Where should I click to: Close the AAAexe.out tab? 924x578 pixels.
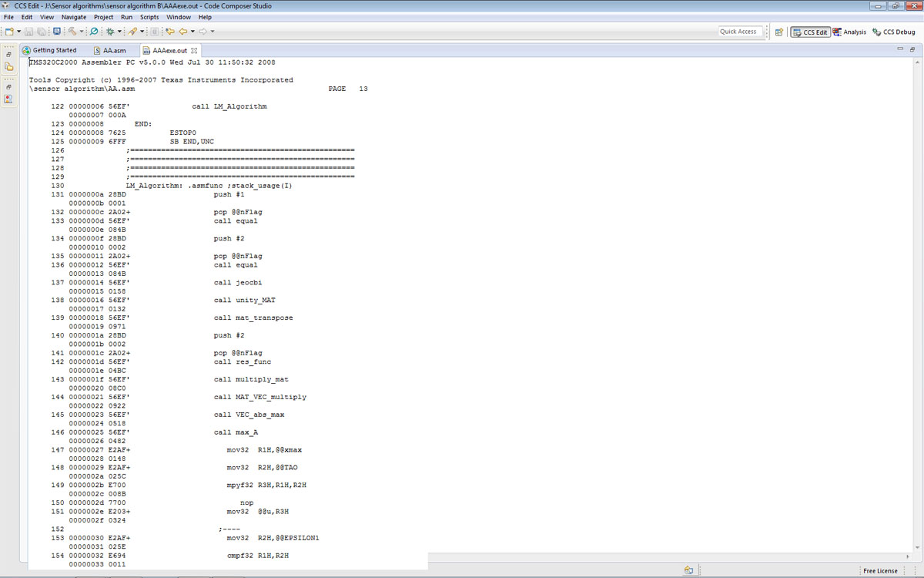(x=194, y=50)
